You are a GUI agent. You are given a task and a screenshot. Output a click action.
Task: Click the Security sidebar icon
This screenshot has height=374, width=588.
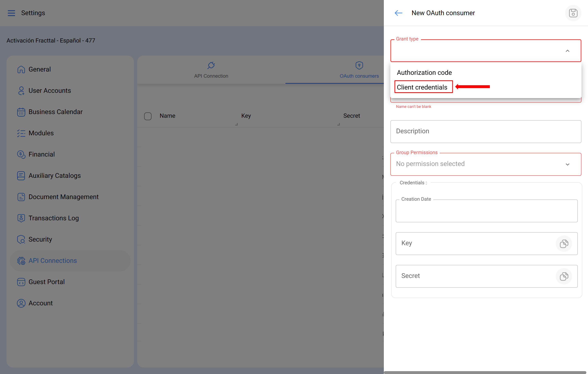coord(21,239)
